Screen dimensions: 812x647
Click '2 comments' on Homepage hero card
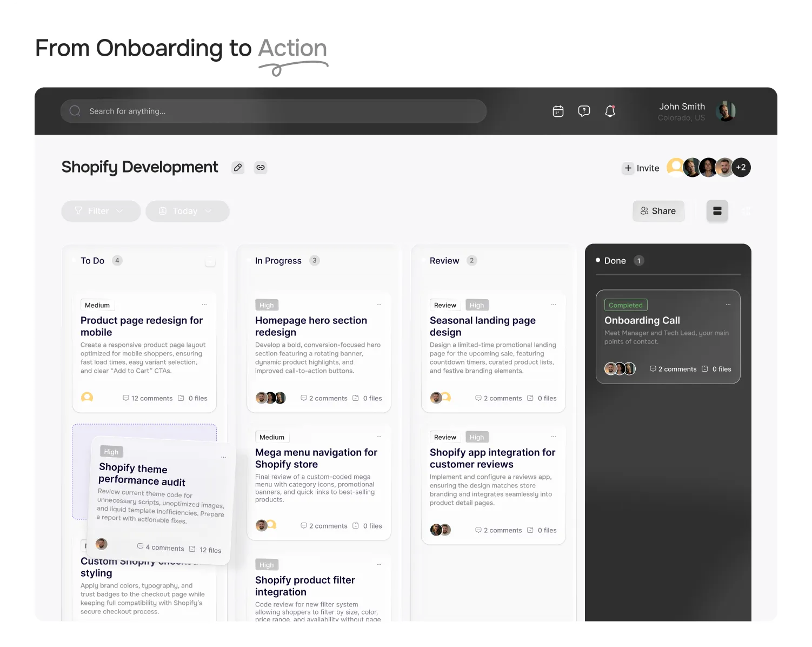tap(324, 398)
